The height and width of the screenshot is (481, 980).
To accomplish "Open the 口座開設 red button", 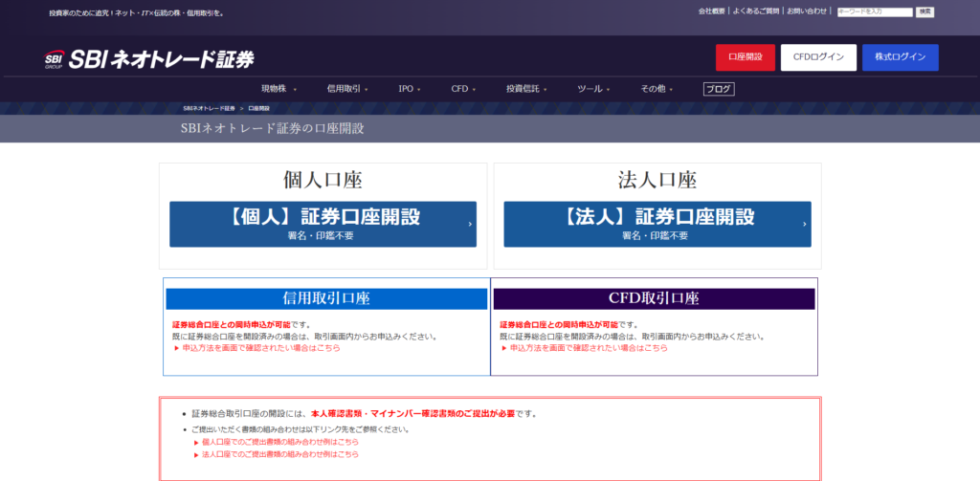I will tap(745, 57).
